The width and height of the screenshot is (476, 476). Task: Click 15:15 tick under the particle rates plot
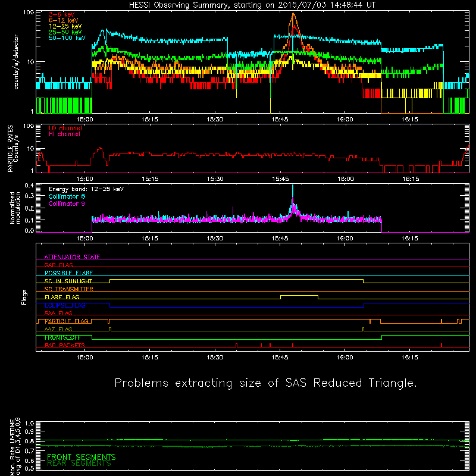[x=150, y=179]
